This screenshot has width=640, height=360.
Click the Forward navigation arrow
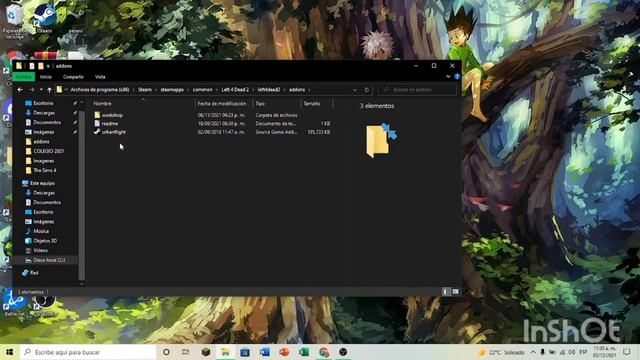32,90
